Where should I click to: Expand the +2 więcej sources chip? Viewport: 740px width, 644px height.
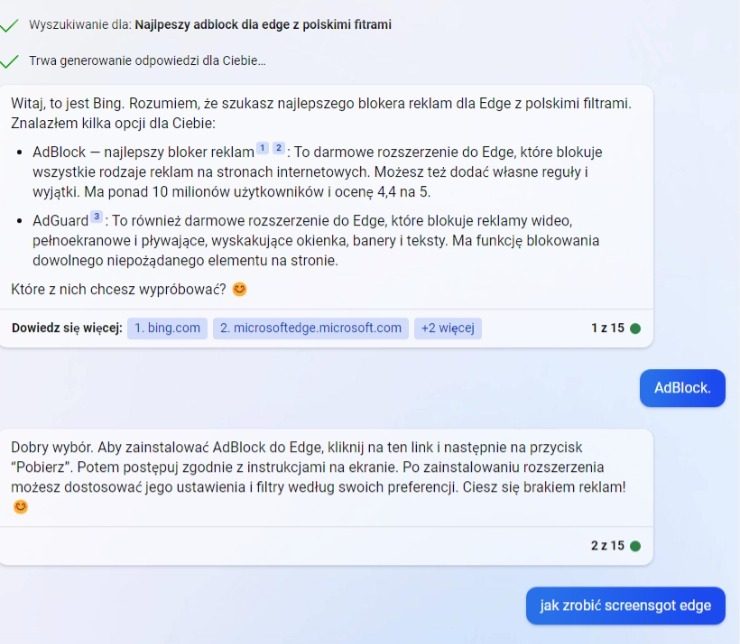[447, 328]
